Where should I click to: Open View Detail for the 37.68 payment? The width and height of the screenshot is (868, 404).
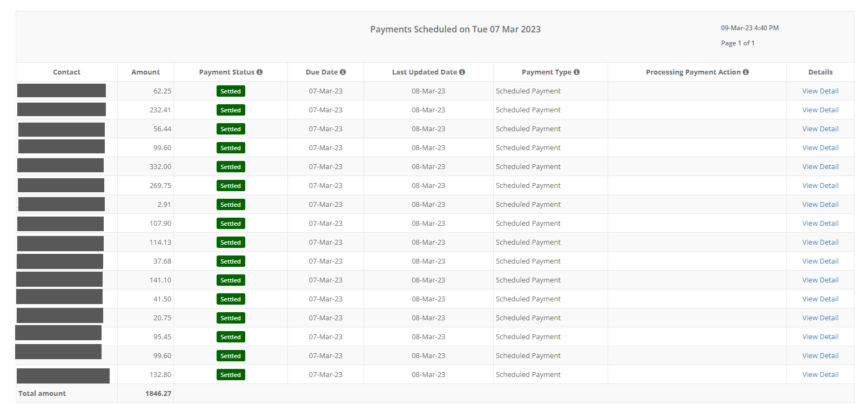click(x=820, y=261)
